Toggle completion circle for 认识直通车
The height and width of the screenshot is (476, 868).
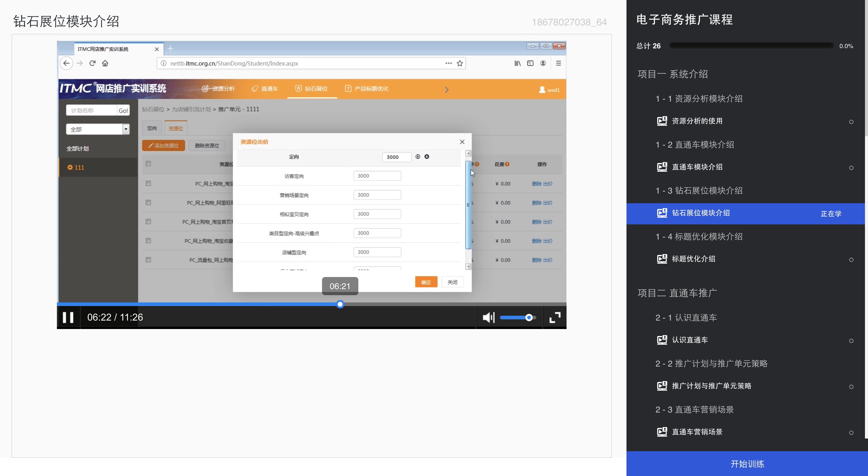851,341
